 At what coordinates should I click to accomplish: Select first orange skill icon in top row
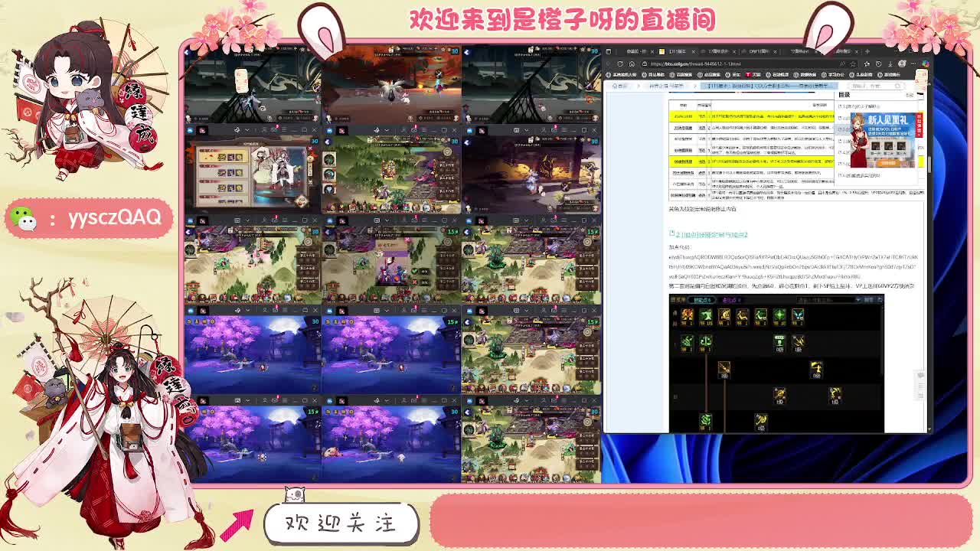click(x=688, y=315)
